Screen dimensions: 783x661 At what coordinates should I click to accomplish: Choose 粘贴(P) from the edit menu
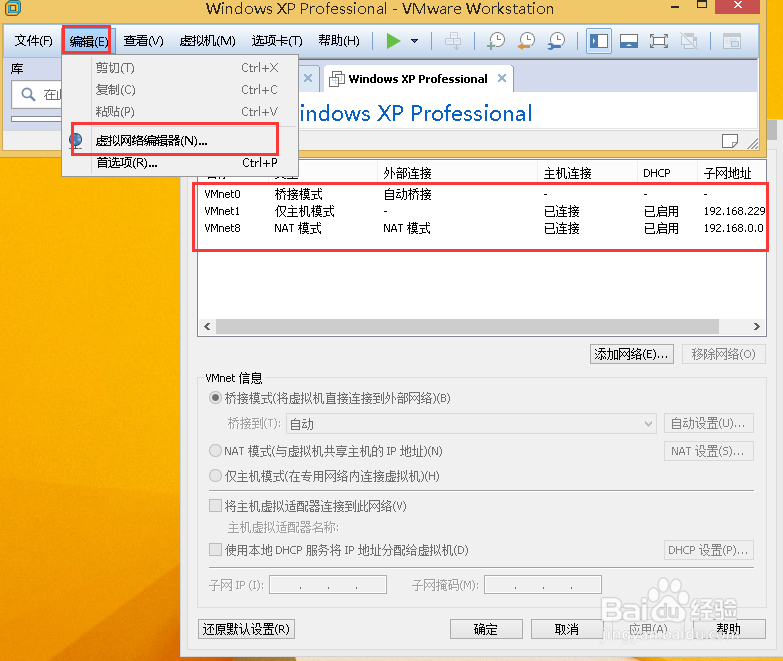pos(181,111)
